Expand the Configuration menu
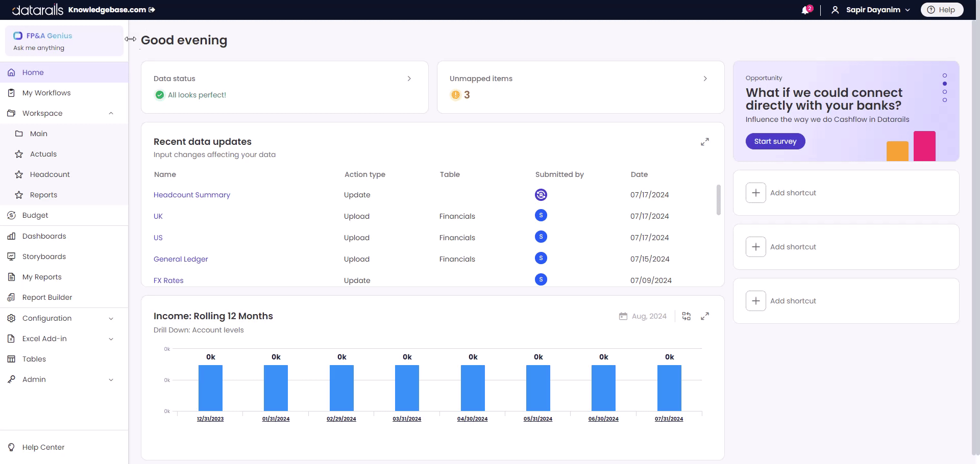The image size is (980, 464). (x=111, y=318)
